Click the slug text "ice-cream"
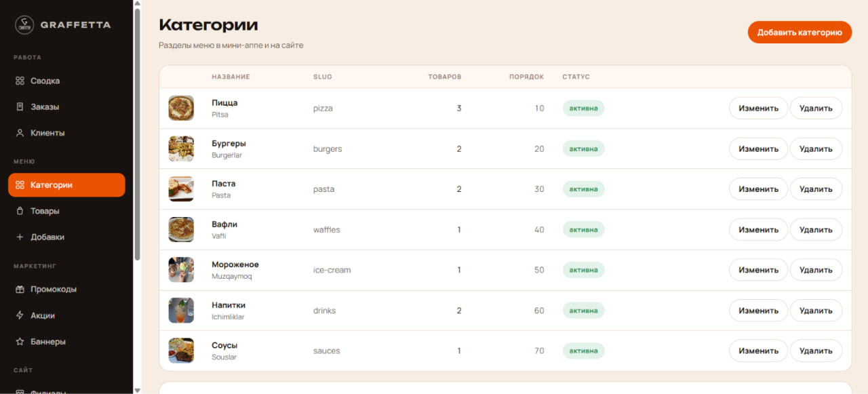The image size is (868, 394). [332, 270]
